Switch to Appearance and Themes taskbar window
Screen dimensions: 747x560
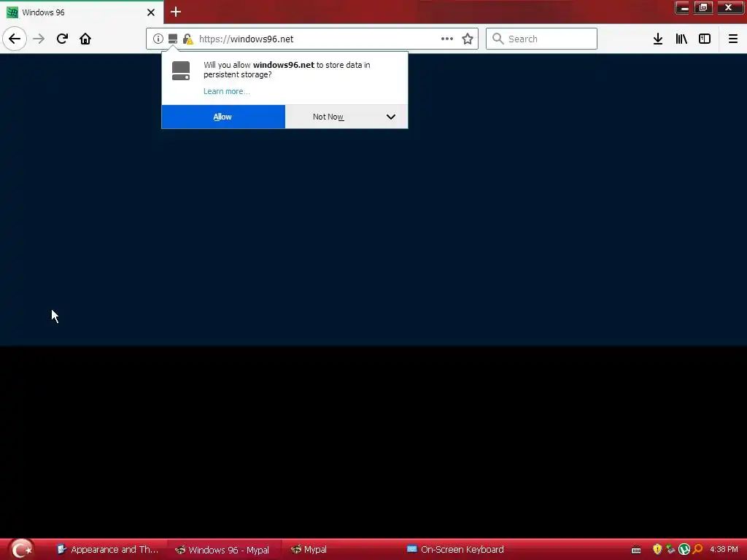[x=108, y=550]
